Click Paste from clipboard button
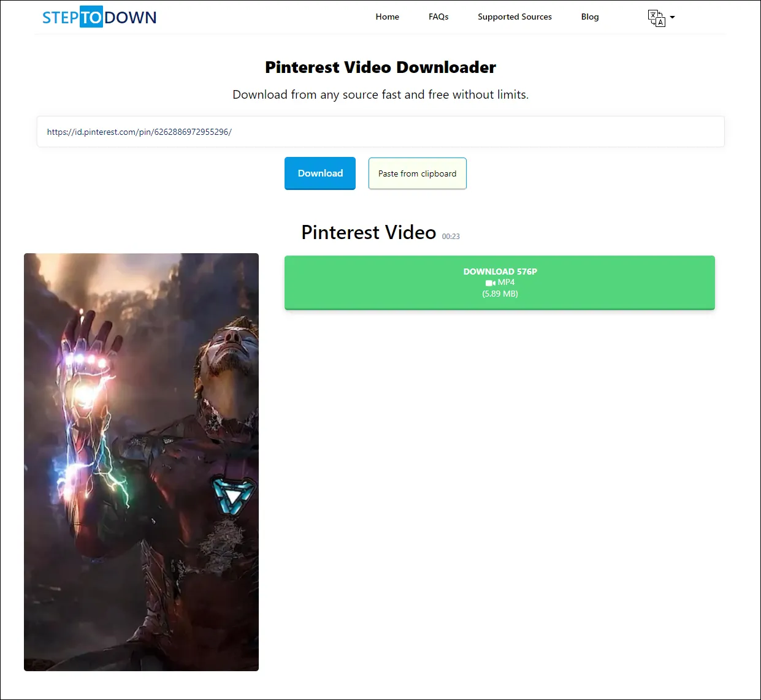The image size is (761, 700). click(417, 173)
